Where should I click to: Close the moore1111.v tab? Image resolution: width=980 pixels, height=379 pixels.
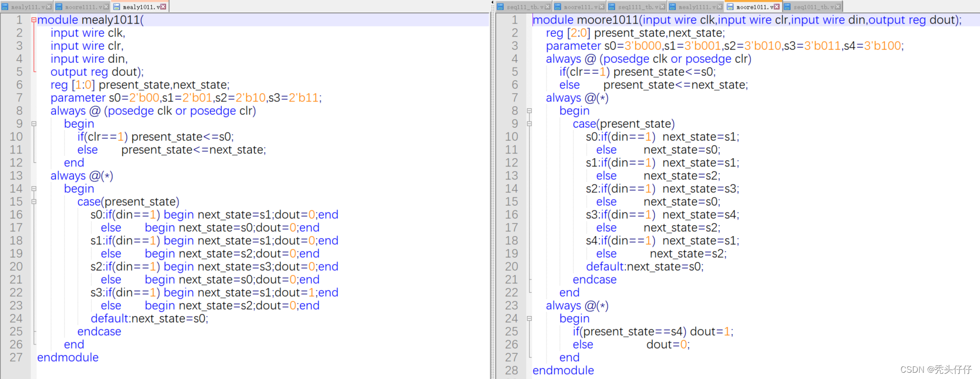coord(106,7)
